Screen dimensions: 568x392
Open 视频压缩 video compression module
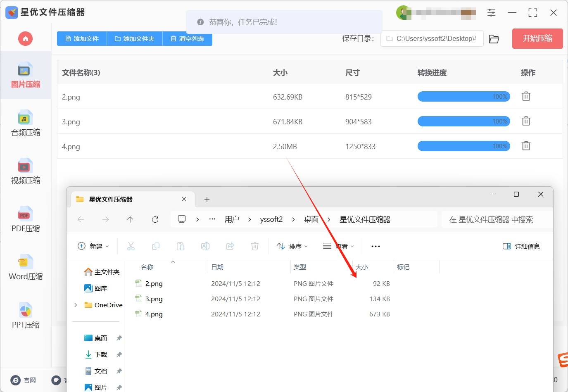click(26, 171)
